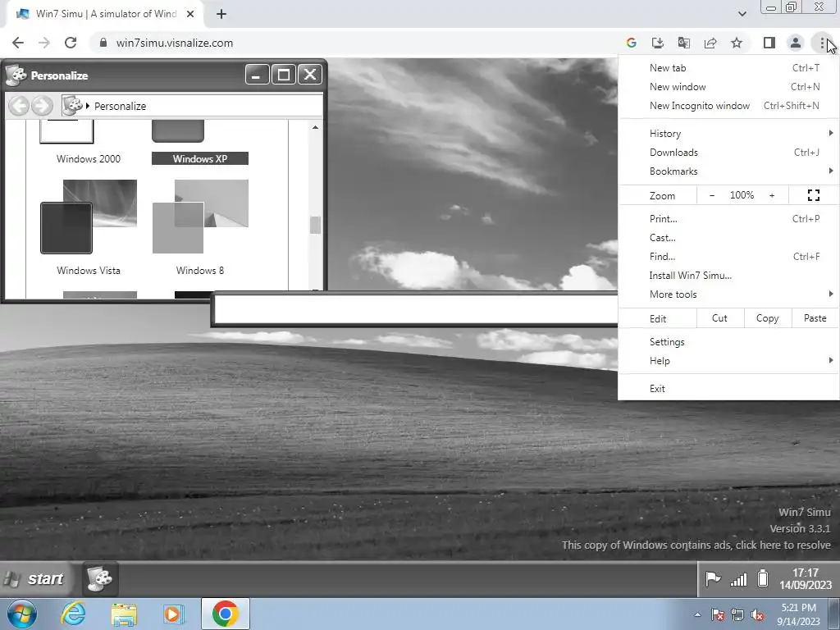The width and height of the screenshot is (840, 630).
Task: Expand the More tools submenu
Action: pos(728,294)
